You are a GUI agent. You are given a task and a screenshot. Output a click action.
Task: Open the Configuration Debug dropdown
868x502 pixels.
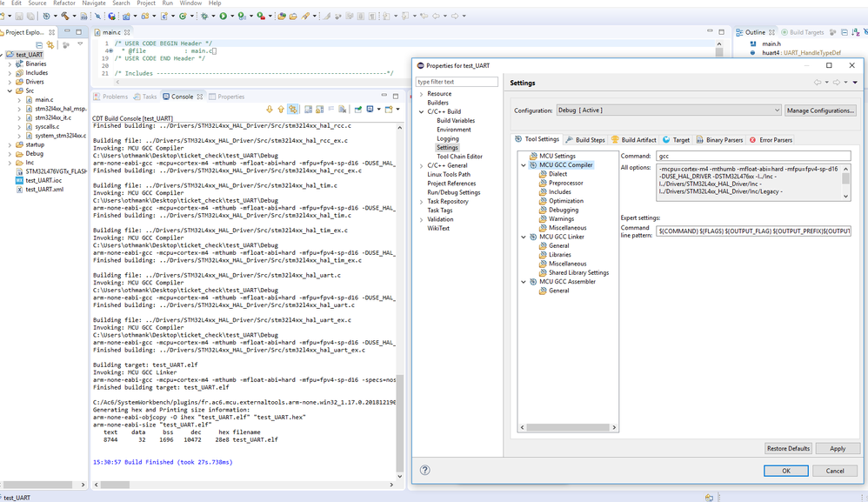669,110
